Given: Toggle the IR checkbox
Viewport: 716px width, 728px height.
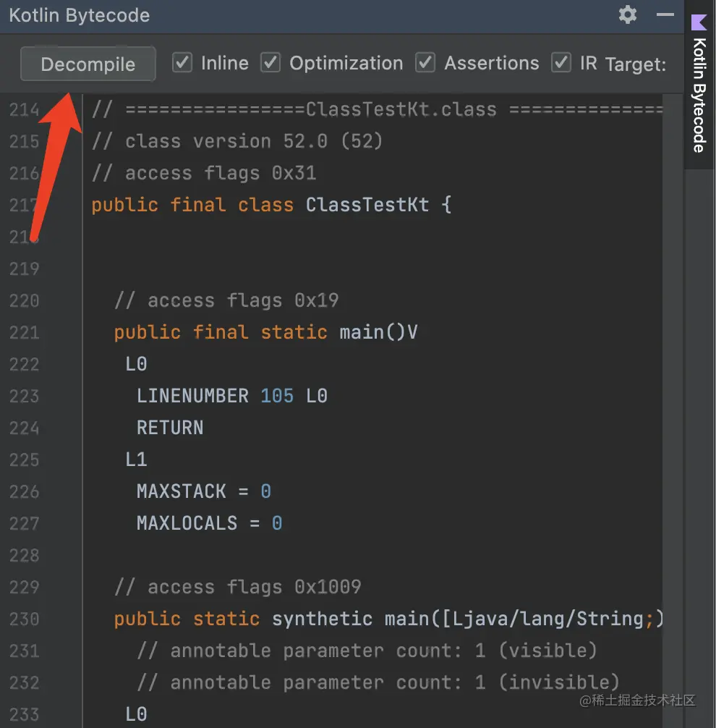Looking at the screenshot, I should (561, 62).
